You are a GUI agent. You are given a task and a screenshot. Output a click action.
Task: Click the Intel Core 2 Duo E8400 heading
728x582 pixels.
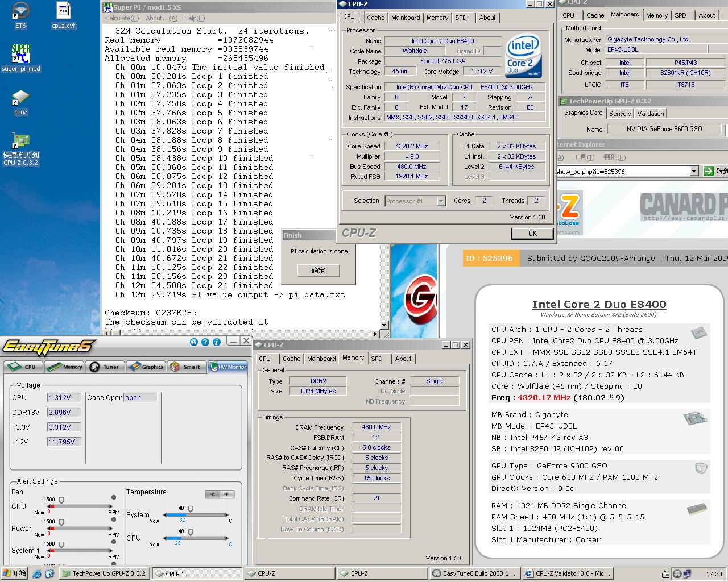point(599,305)
